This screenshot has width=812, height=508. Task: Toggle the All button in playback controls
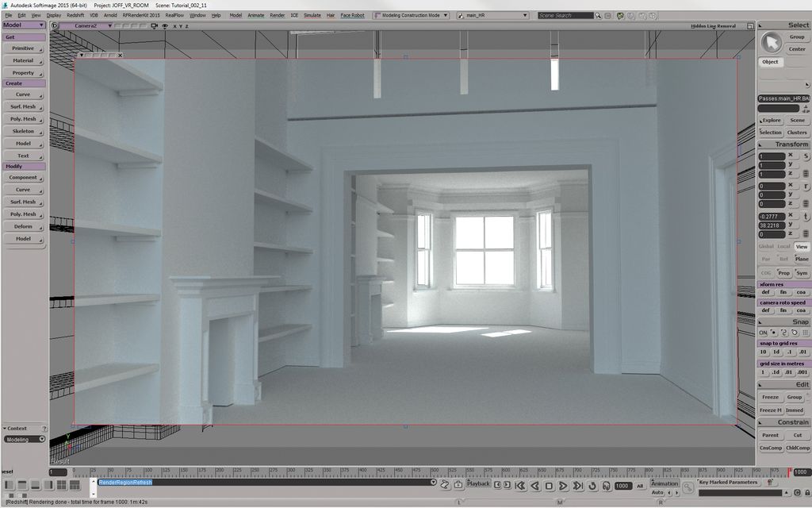coord(640,487)
